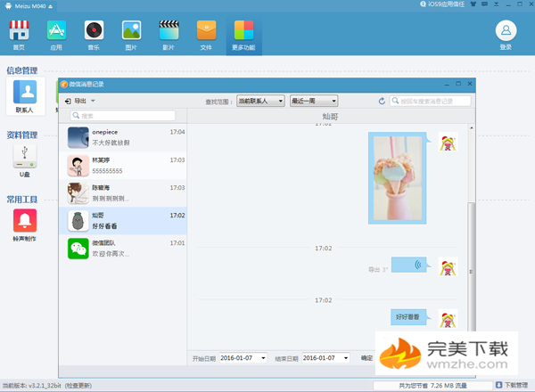
Task: Eject the Meizu M040 device
Action: coord(51,6)
